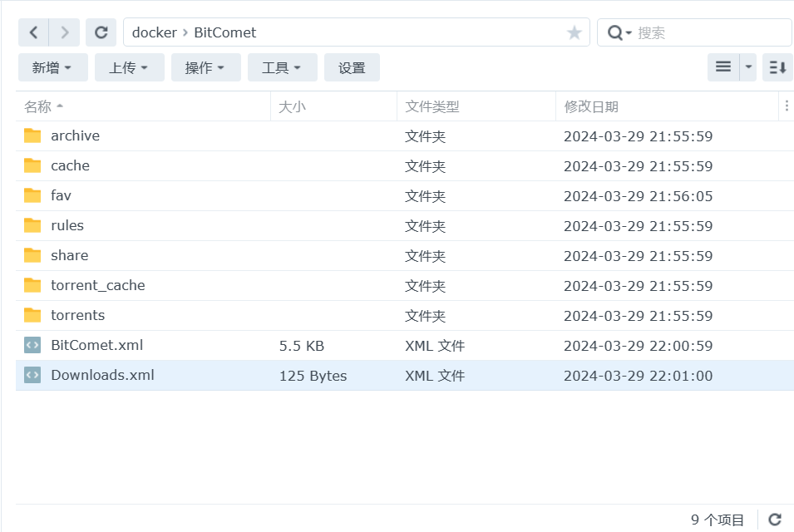This screenshot has width=794, height=532.
Task: Select the torrents folder icon
Action: [32, 315]
